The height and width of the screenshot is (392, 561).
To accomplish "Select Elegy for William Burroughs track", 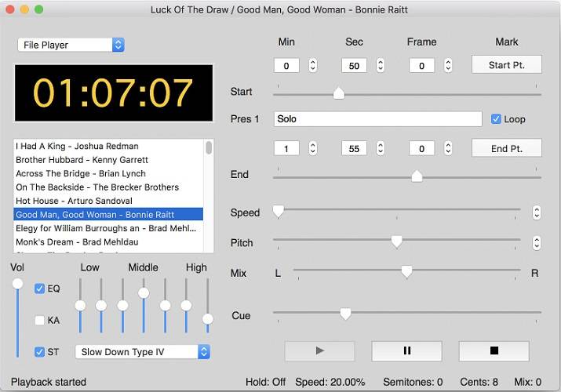I will tap(108, 228).
